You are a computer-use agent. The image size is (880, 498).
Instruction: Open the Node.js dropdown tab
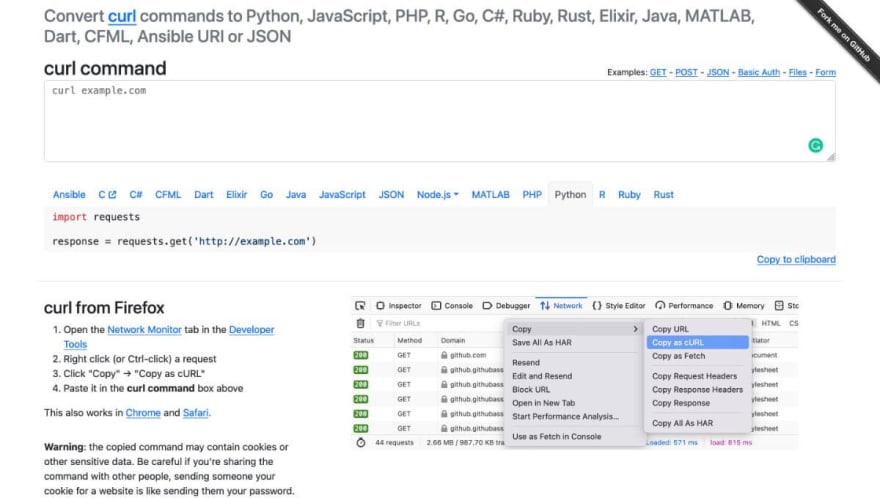[x=437, y=194]
